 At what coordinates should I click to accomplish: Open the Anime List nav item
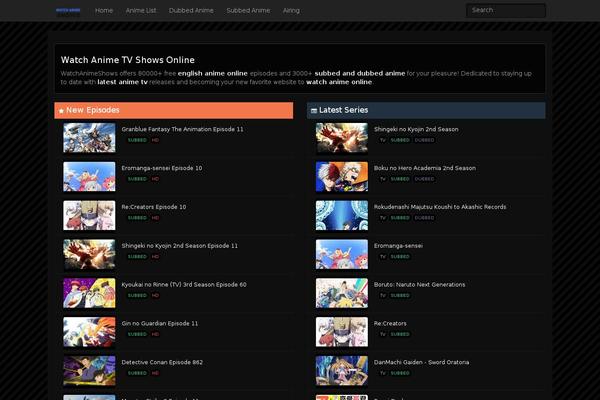141,11
